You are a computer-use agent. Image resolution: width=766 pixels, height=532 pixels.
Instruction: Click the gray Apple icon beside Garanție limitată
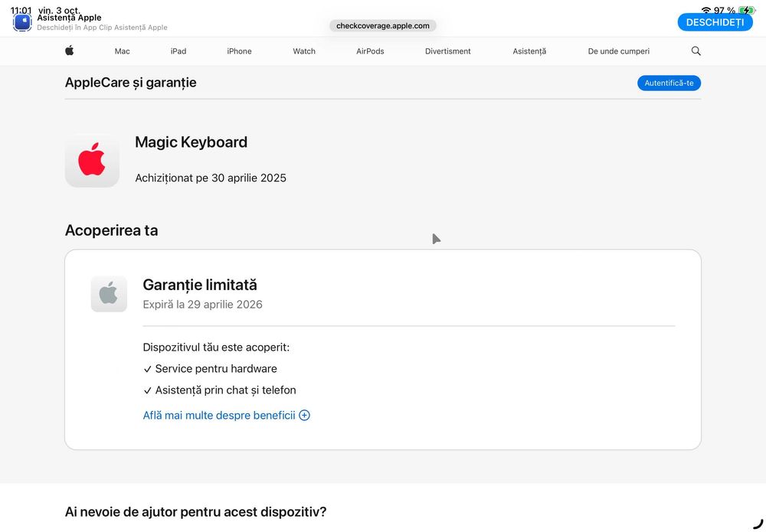click(x=109, y=294)
